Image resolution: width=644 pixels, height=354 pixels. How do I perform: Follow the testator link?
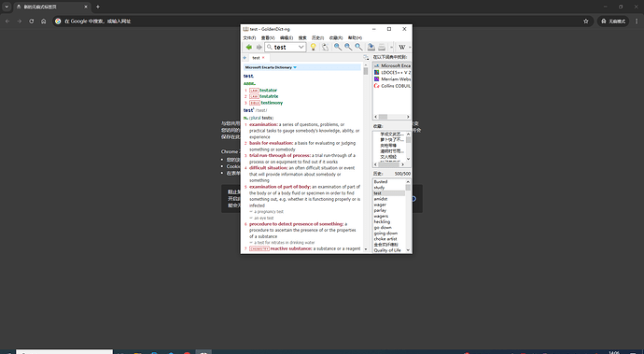268,90
